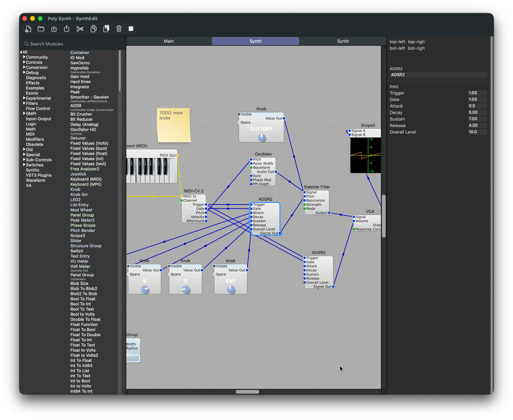Image resolution: width=513 pixels, height=420 pixels.
Task: Click the Search Modules field
Action: click(x=72, y=44)
